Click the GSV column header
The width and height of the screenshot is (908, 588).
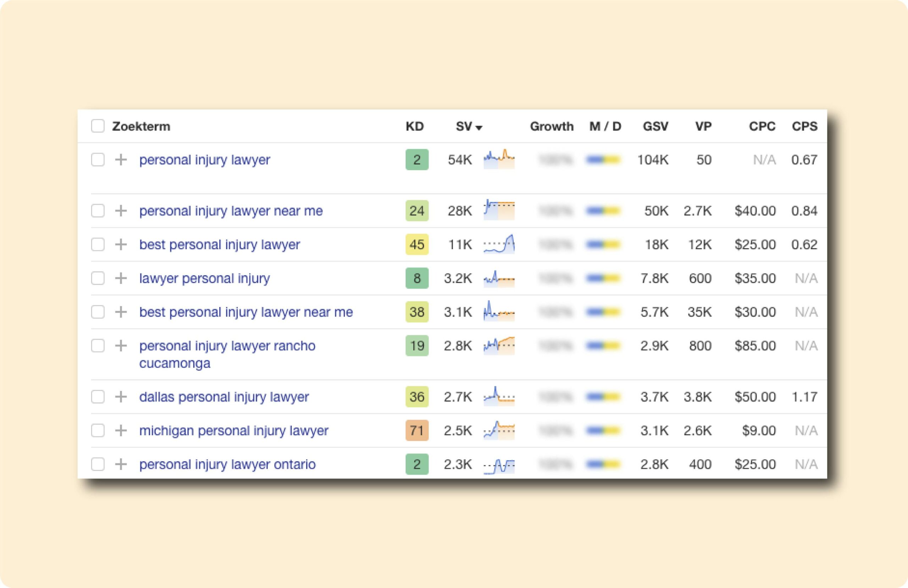(655, 126)
